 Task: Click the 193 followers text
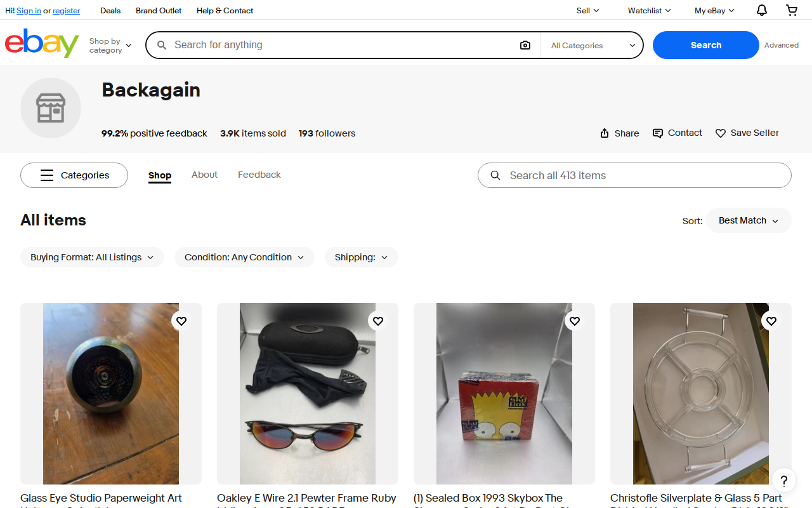pos(327,133)
